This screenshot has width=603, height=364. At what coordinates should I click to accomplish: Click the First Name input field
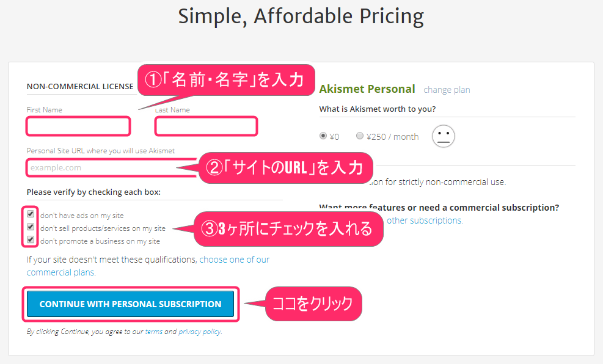78,126
